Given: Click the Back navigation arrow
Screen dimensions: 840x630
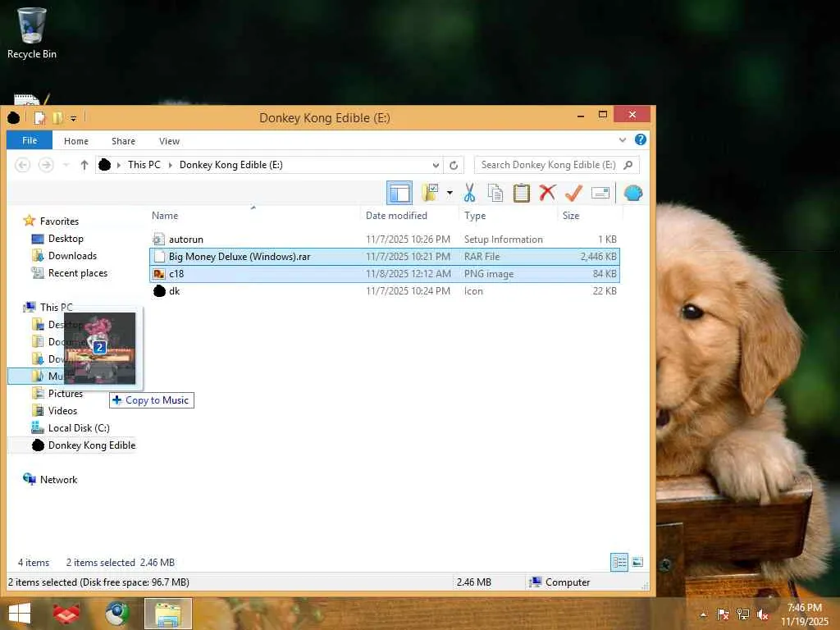Looking at the screenshot, I should (x=22, y=165).
